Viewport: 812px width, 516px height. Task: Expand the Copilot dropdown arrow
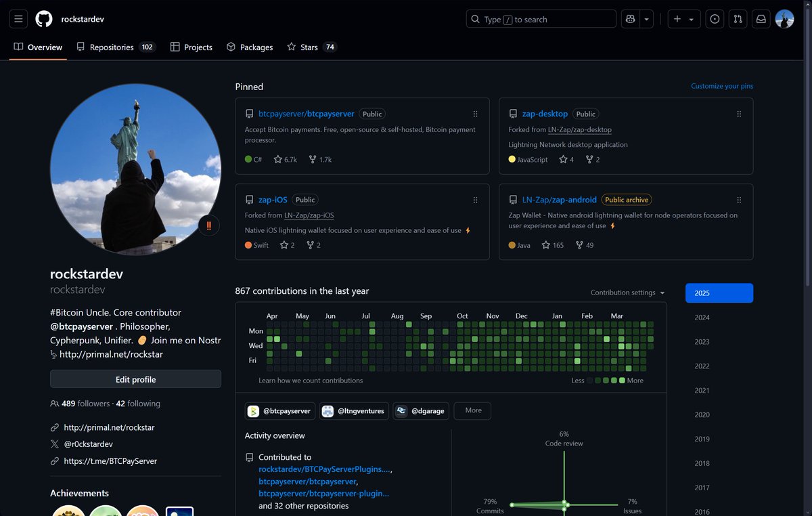[647, 19]
